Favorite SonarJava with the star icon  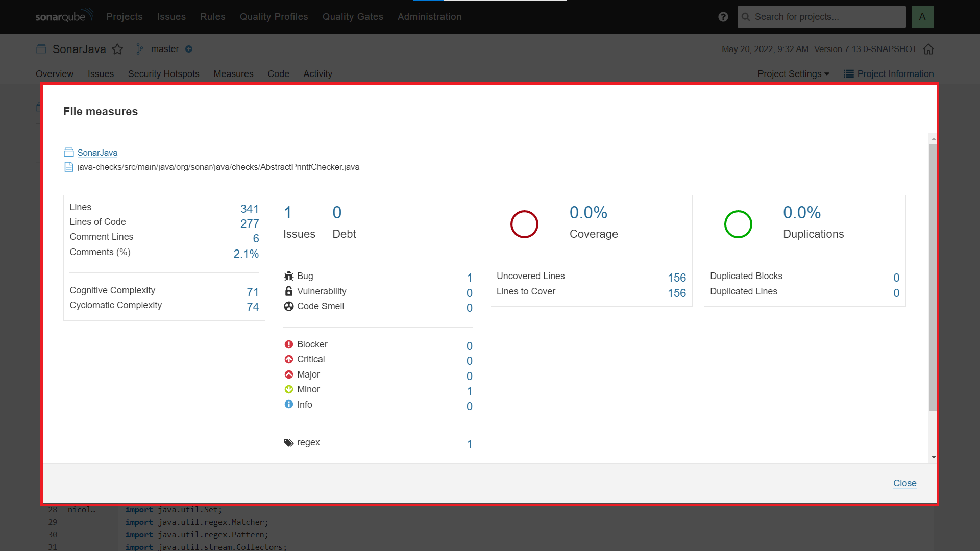tap(117, 49)
